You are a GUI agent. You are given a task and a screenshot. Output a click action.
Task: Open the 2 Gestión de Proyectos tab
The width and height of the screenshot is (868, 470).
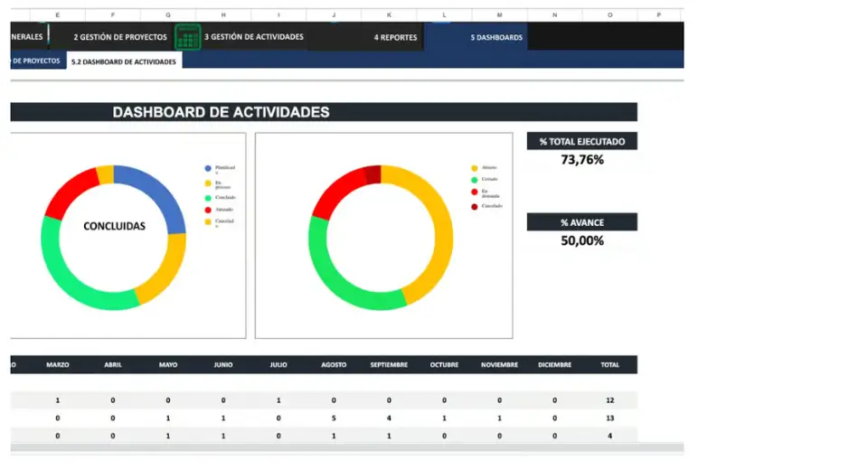(x=119, y=37)
